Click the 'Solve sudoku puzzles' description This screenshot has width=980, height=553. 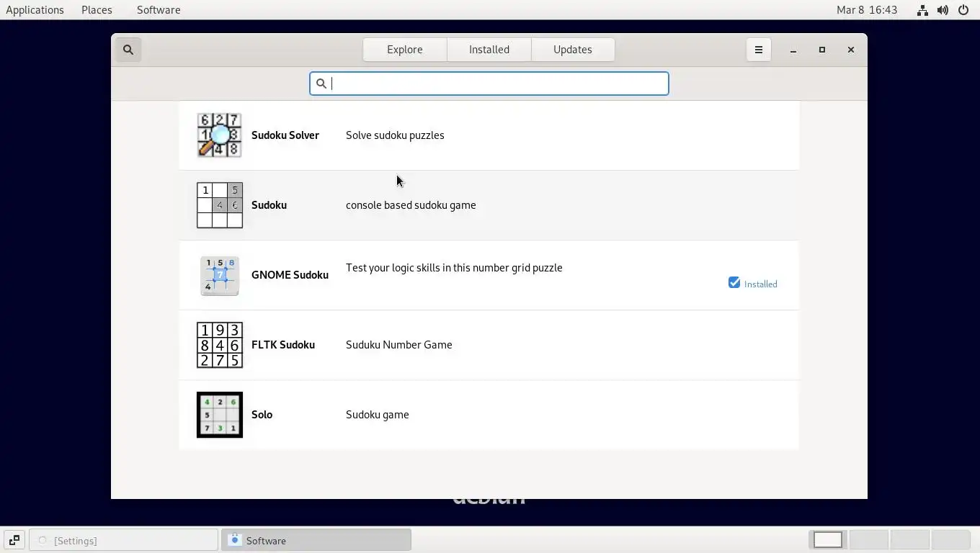tap(395, 135)
